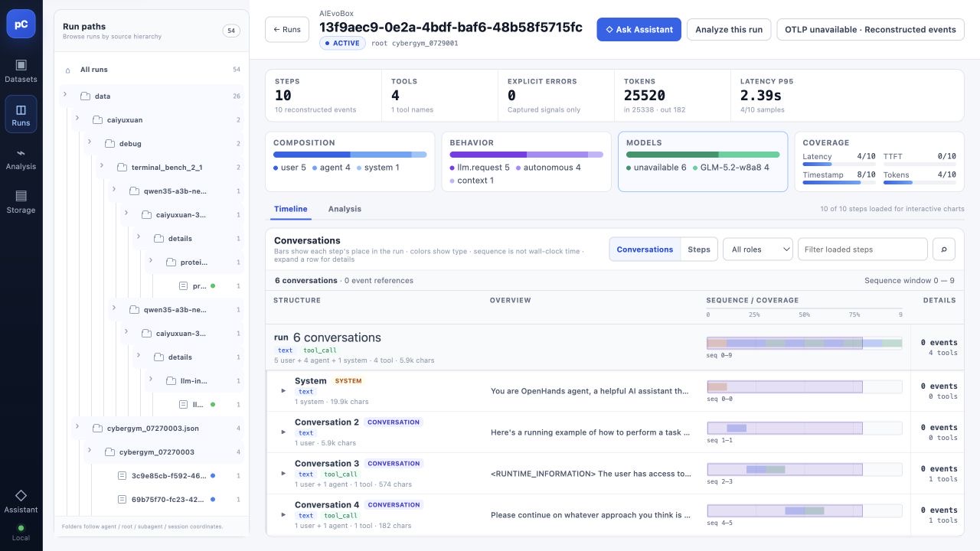This screenshot has height=551, width=980.
Task: Click the run 6 conversations sequence bar
Action: [804, 343]
